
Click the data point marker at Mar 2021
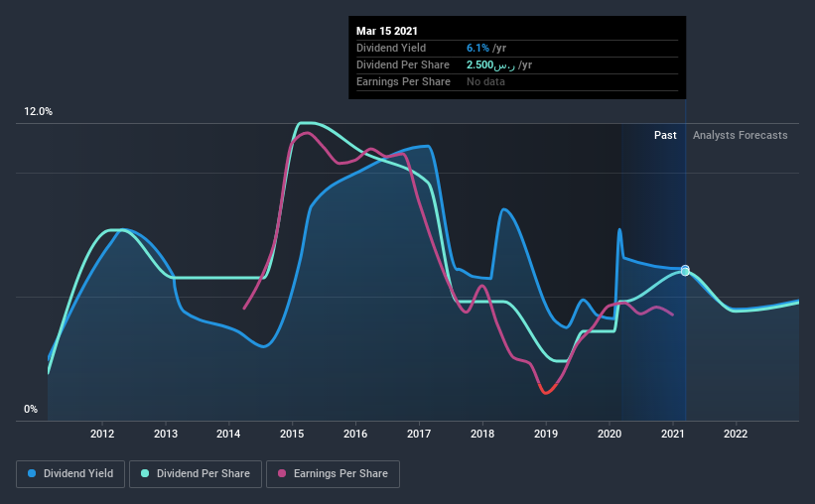[x=685, y=270]
